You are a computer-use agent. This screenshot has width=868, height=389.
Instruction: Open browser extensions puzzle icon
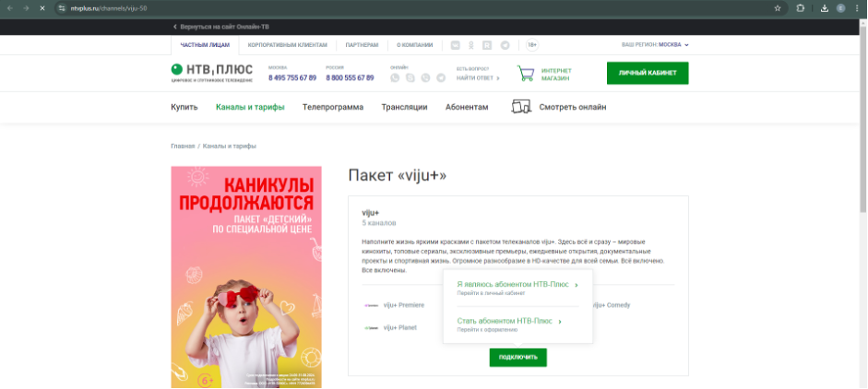800,8
